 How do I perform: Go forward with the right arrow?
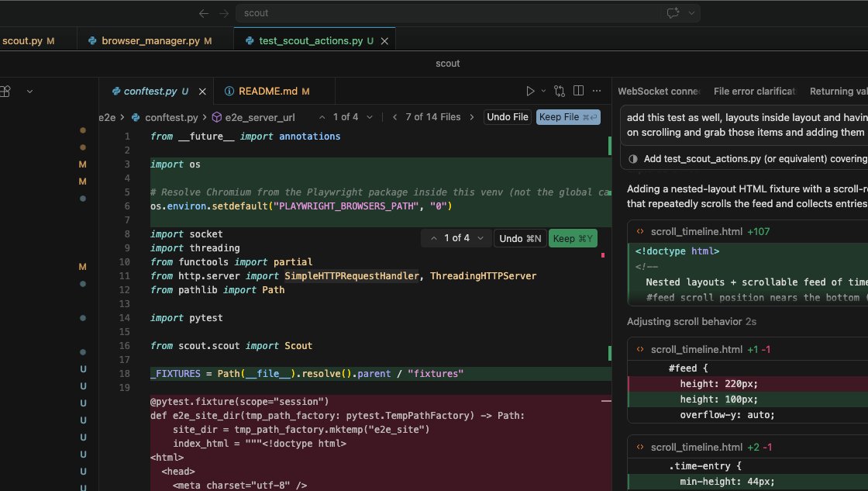(224, 13)
